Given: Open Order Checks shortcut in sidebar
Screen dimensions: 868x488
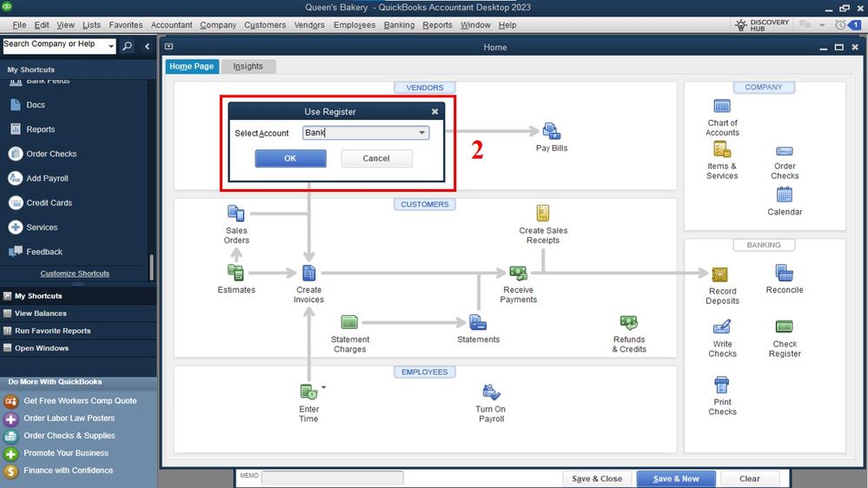Looking at the screenshot, I should (51, 154).
